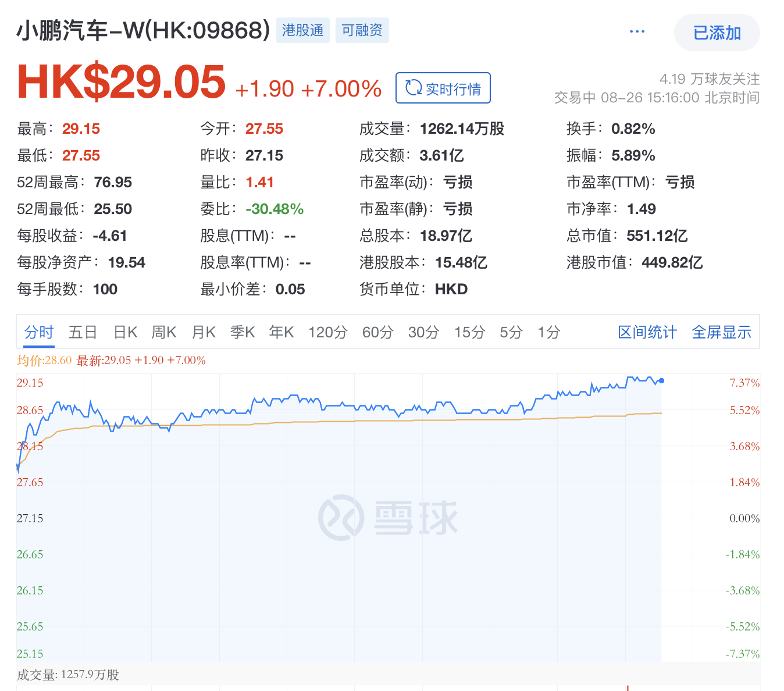Switch to the 季K chart tab
784x691 pixels.
(243, 332)
